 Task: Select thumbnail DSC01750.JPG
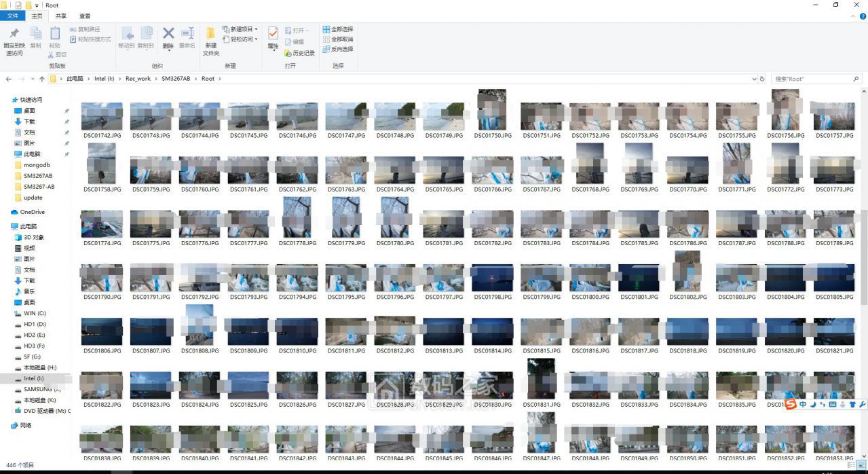click(492, 109)
